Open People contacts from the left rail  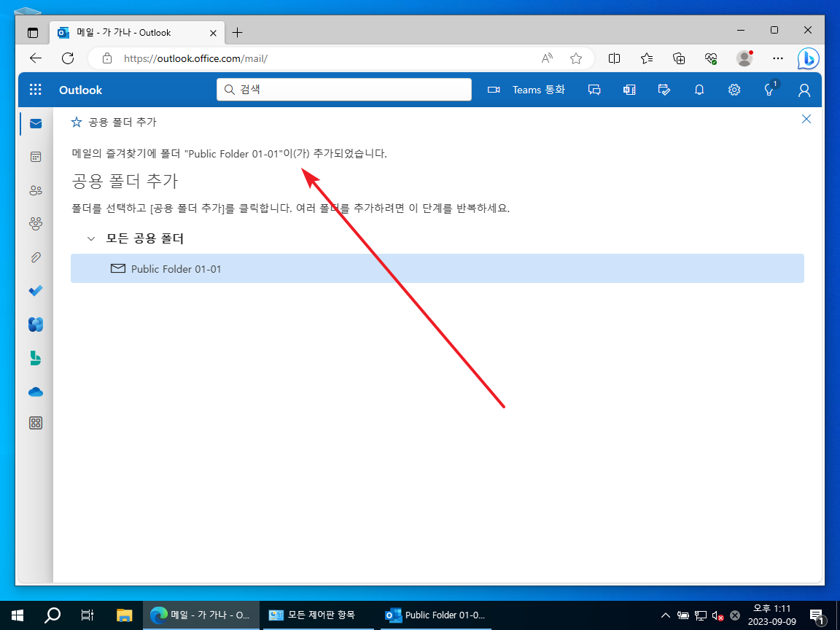click(36, 190)
